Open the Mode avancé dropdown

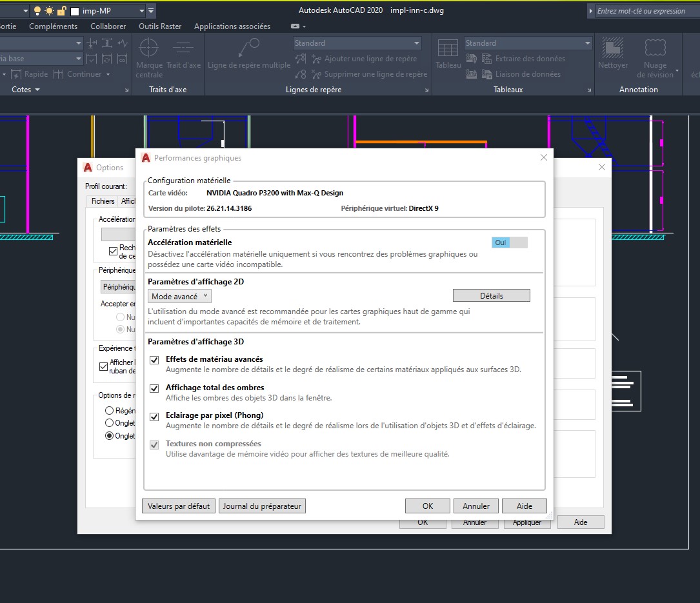coord(179,296)
